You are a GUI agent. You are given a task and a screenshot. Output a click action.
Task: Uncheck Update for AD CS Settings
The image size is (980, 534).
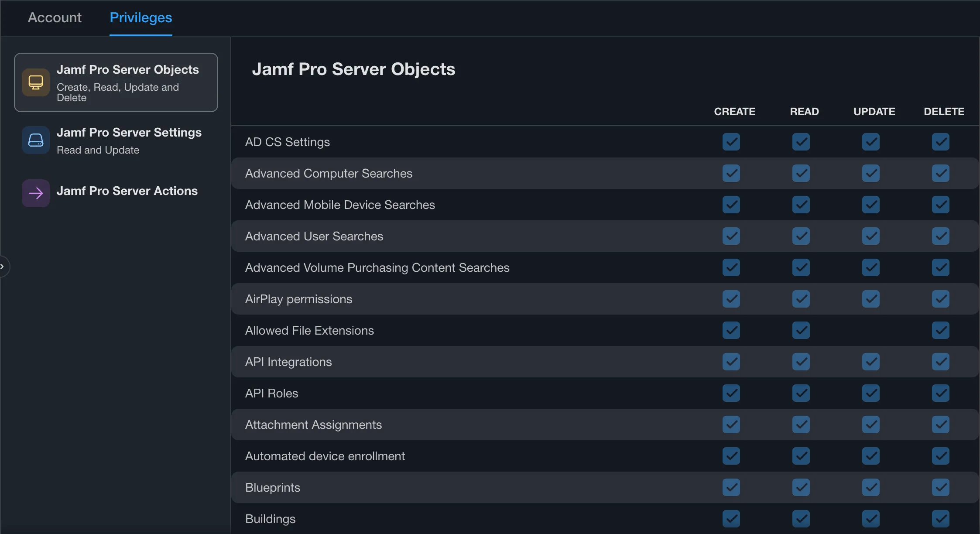click(x=871, y=142)
